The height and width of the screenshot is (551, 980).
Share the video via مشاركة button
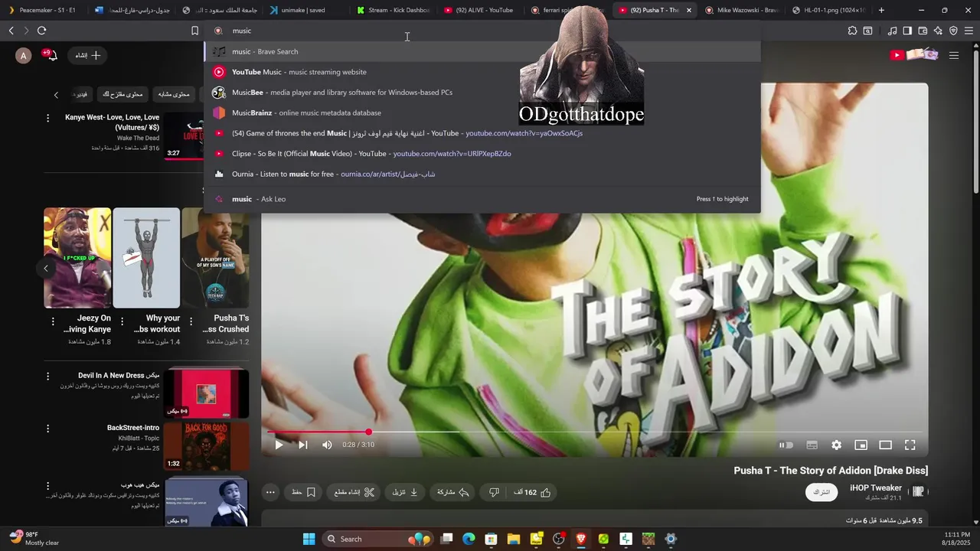[453, 492]
